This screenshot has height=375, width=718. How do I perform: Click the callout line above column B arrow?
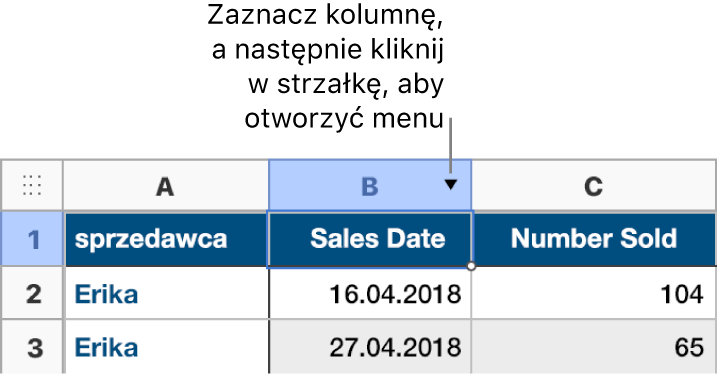(451, 146)
